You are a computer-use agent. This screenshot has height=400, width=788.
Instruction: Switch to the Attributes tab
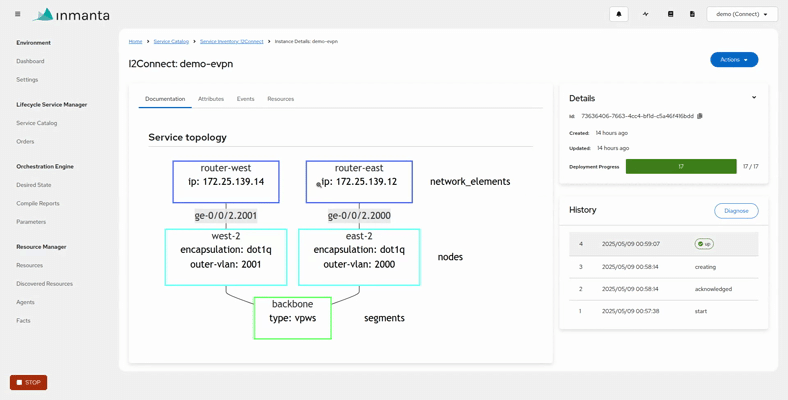tap(211, 99)
